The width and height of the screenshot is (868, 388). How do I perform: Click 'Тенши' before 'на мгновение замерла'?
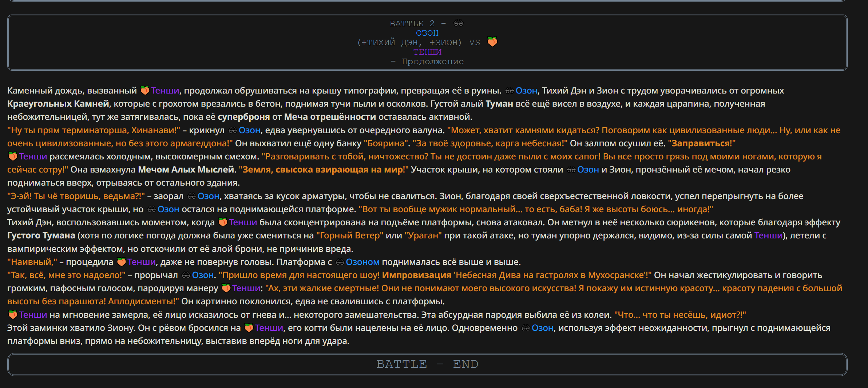(33, 315)
